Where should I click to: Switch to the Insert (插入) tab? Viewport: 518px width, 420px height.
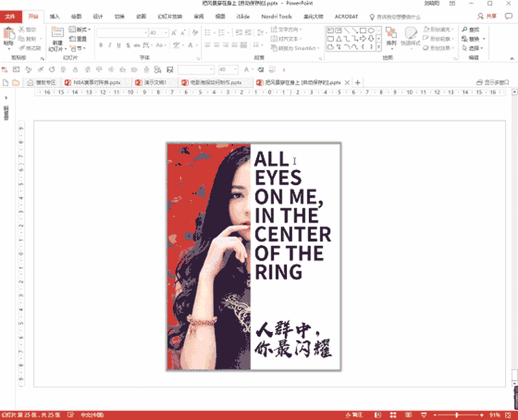click(54, 17)
